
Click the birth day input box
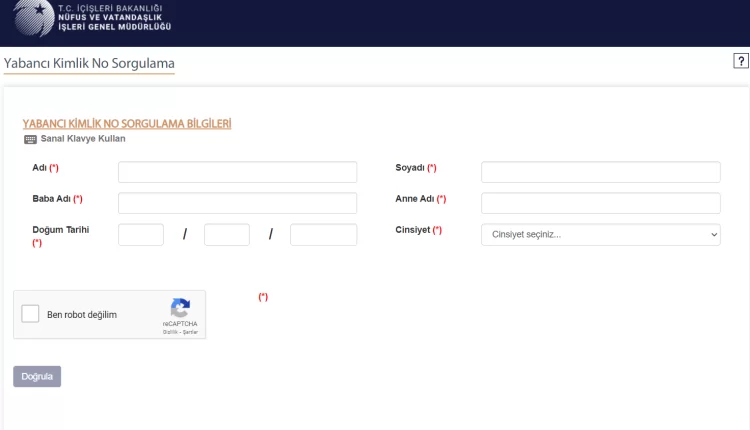tap(141, 234)
